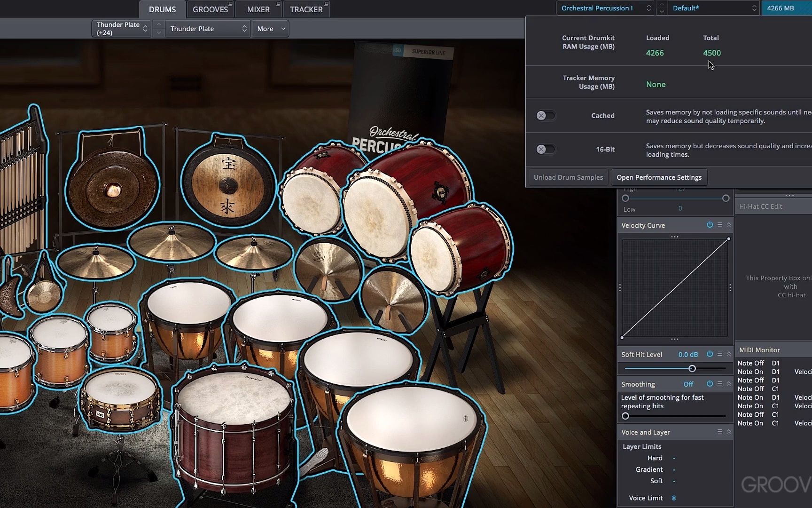
Task: Click the next-drum down arrow stepper
Action: pyautogui.click(x=158, y=32)
